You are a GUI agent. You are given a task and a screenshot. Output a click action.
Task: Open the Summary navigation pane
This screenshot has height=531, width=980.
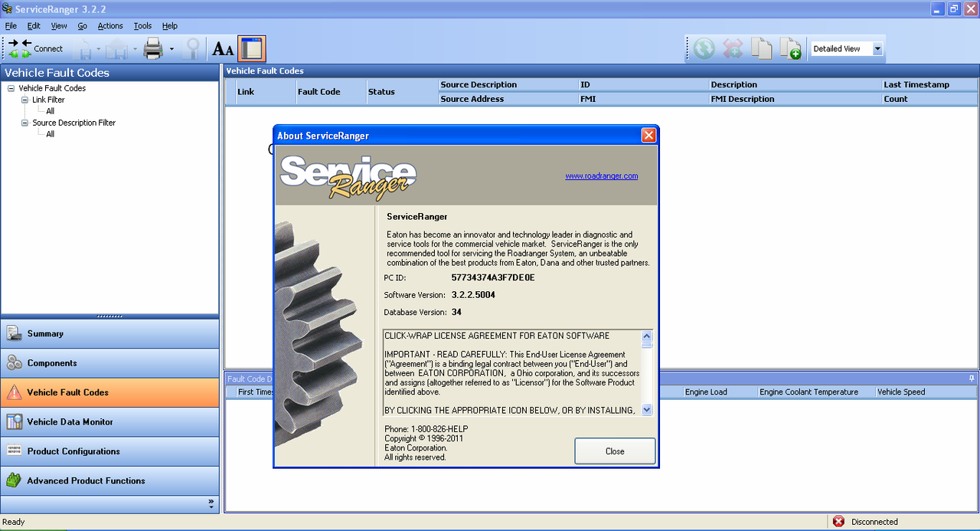pos(109,333)
